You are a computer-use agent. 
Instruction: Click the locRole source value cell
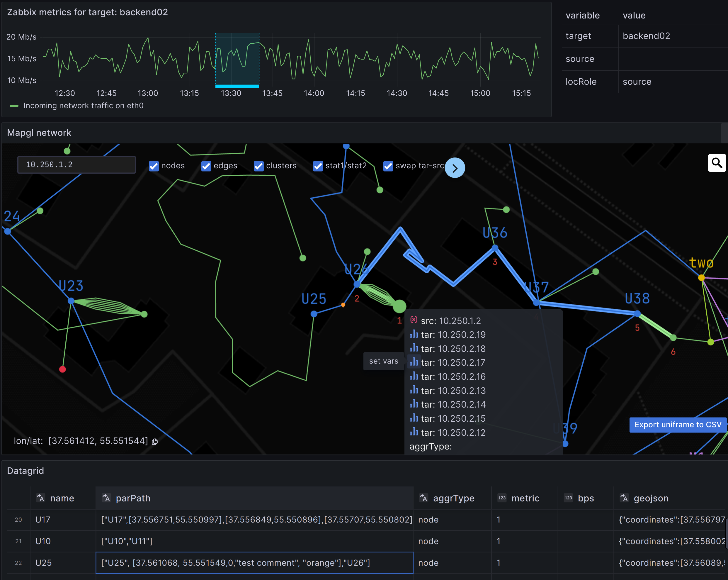(x=673, y=82)
